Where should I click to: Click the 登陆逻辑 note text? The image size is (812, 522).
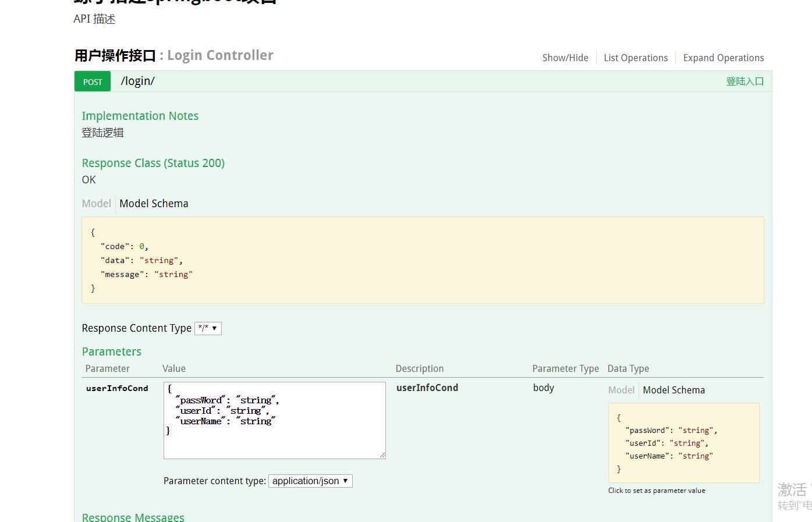point(102,133)
